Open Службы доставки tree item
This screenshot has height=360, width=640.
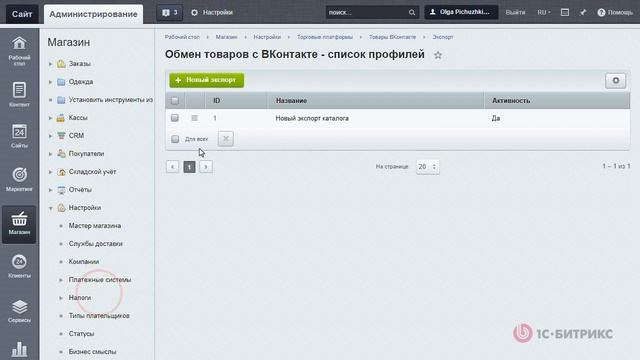96,244
